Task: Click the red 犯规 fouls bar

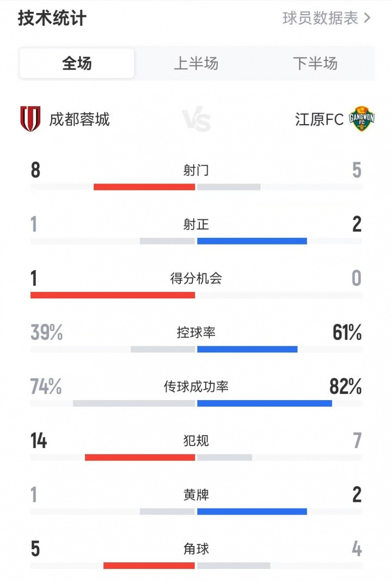Action: coord(140,457)
